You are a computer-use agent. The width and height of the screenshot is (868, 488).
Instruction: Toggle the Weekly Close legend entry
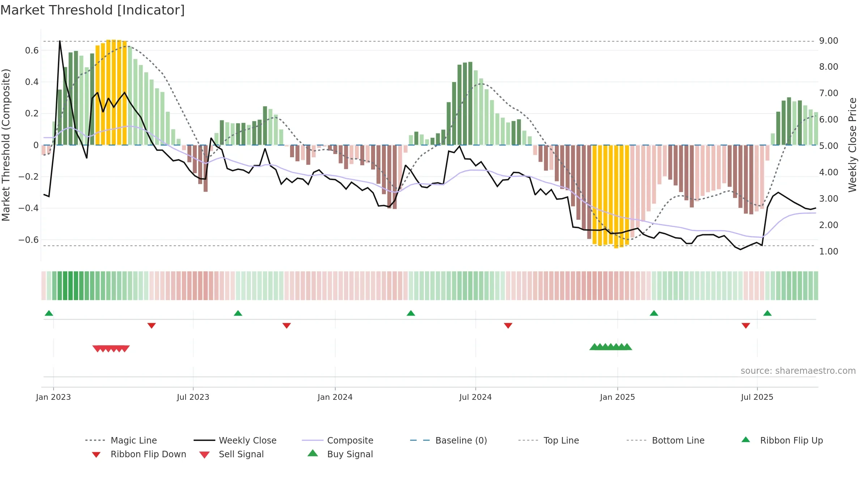pos(235,440)
